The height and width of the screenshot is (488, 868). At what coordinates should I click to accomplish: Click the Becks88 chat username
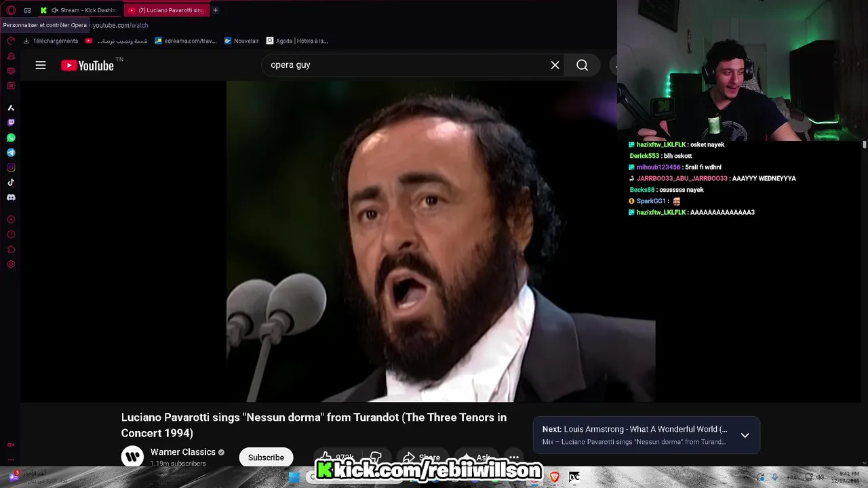[642, 190]
